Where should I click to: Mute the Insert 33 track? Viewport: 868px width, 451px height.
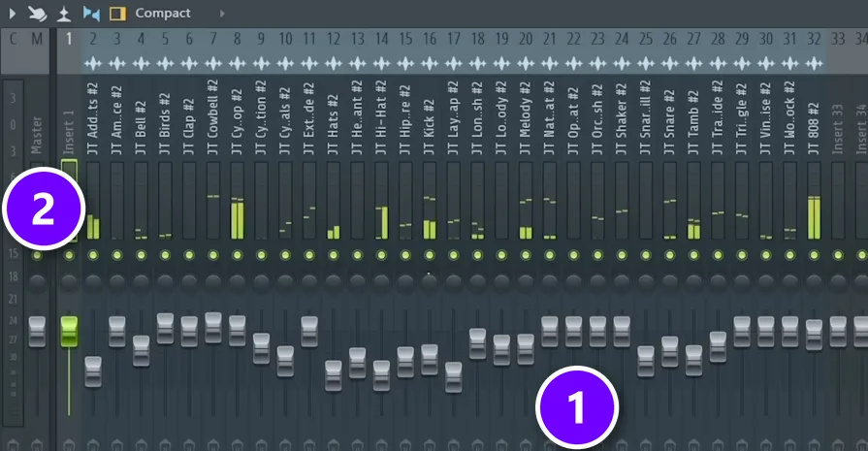838,255
